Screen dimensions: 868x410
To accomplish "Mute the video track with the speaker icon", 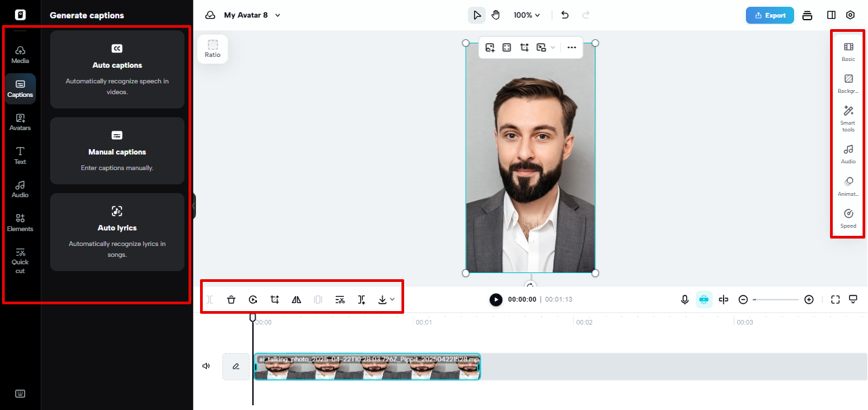I will click(x=205, y=366).
